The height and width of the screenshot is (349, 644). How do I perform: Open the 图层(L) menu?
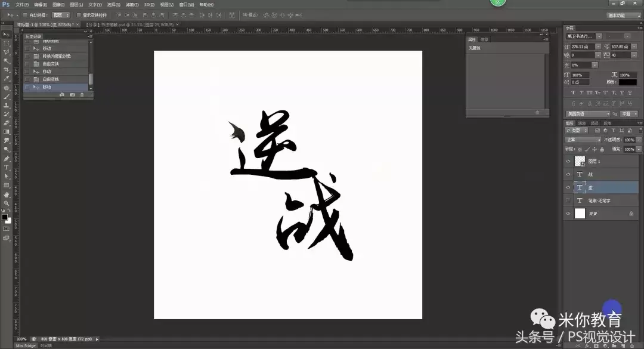(x=76, y=5)
